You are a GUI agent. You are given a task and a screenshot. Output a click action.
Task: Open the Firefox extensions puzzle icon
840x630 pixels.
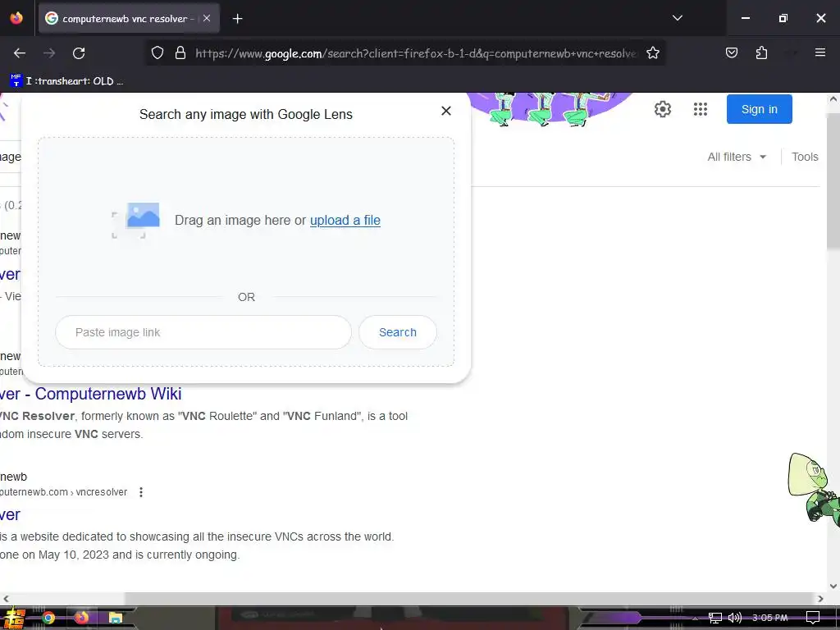click(x=761, y=53)
